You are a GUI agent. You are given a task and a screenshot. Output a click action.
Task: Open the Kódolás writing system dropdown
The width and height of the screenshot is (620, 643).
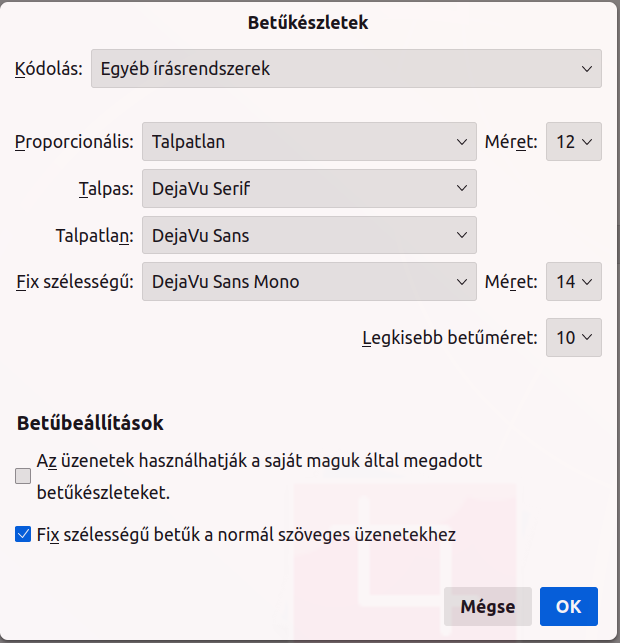tap(346, 68)
